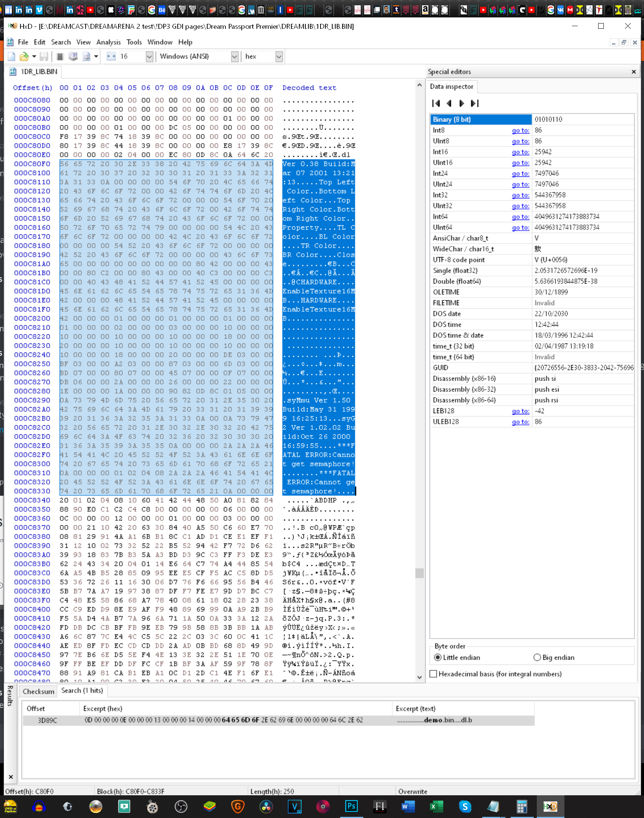Viewport: 644px width, 818px height.
Task: Open disk image toolbar icon
Action: tap(87, 56)
